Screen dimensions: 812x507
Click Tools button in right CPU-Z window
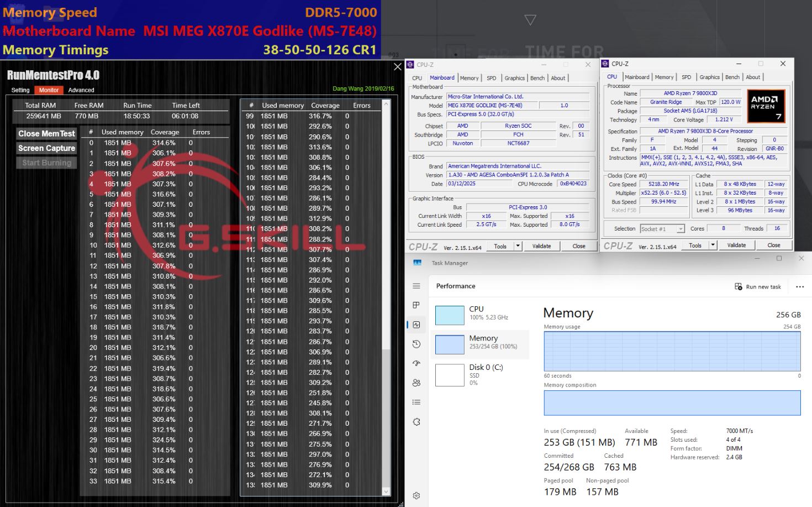coord(695,245)
